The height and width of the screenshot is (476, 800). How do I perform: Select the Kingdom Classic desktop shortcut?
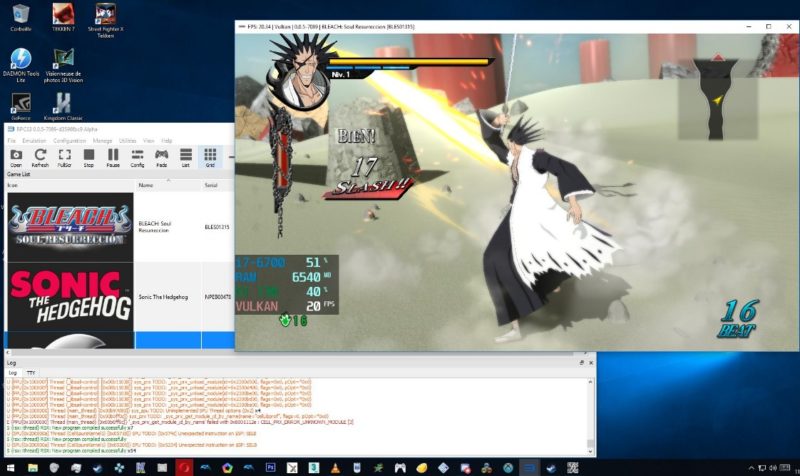click(x=63, y=107)
